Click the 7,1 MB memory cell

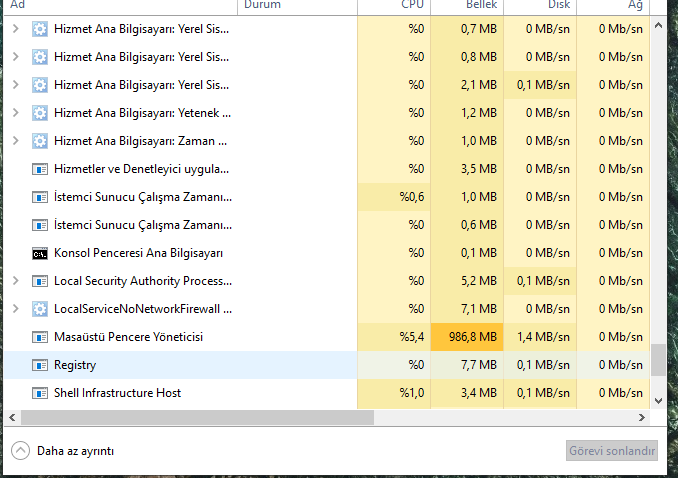467,309
